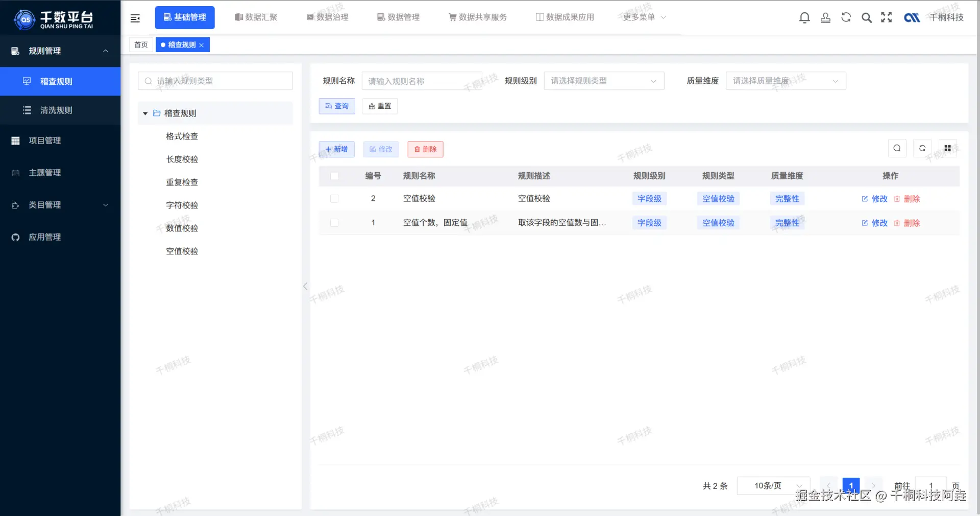
Task: Click the 重置 button
Action: [380, 106]
